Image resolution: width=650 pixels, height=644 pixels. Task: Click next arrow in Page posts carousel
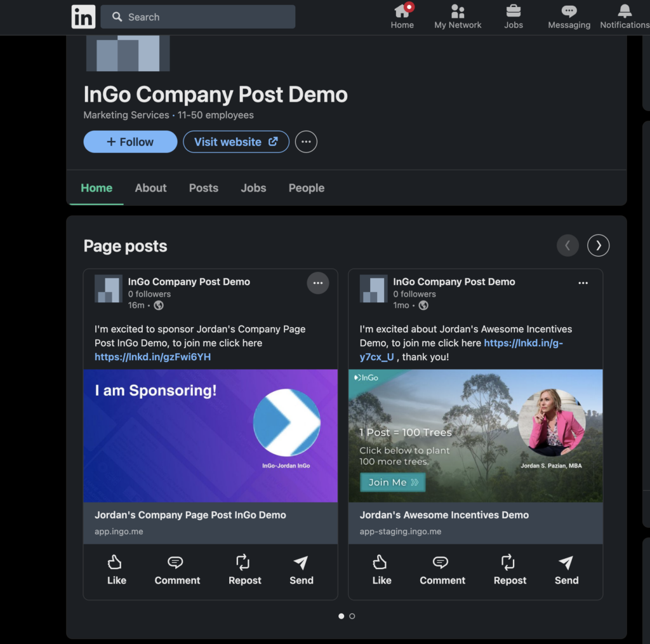click(x=598, y=246)
